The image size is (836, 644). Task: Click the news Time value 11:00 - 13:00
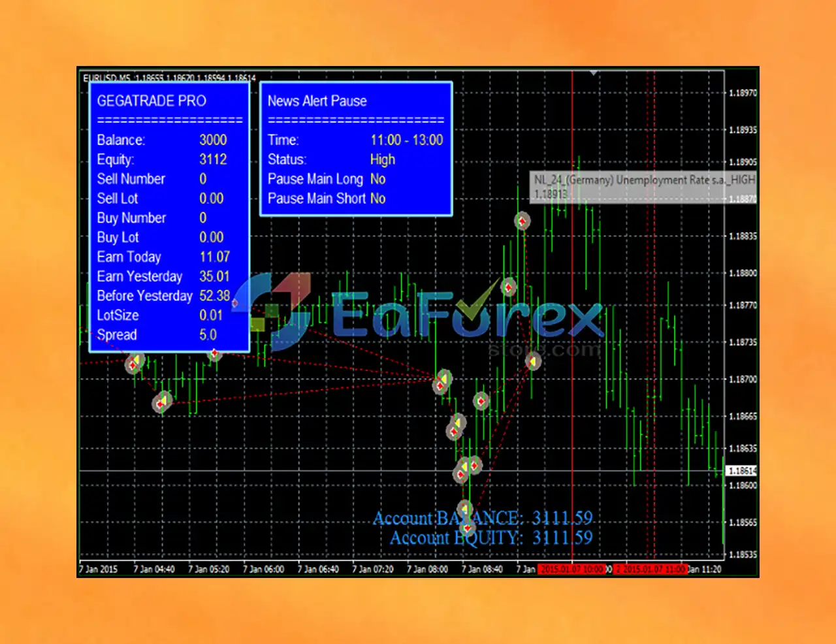pyautogui.click(x=407, y=140)
